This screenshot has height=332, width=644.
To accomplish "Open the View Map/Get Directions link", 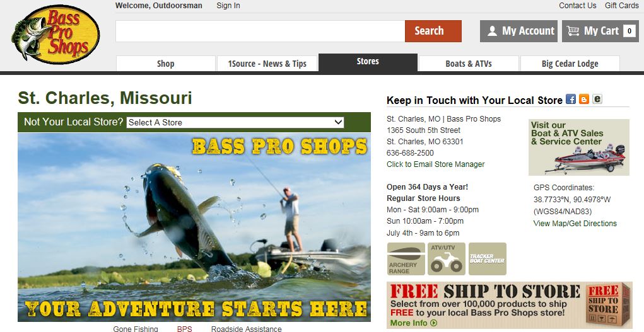I will click(x=575, y=223).
